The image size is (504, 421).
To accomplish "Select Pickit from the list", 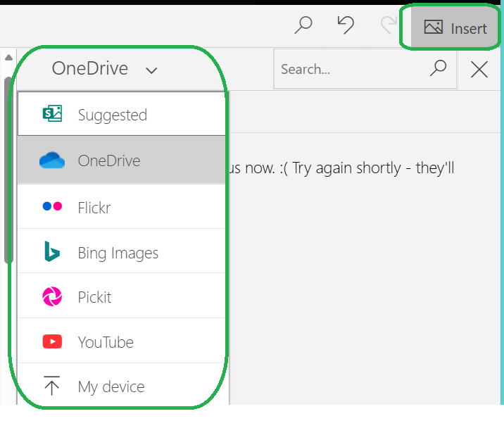I will 122,296.
